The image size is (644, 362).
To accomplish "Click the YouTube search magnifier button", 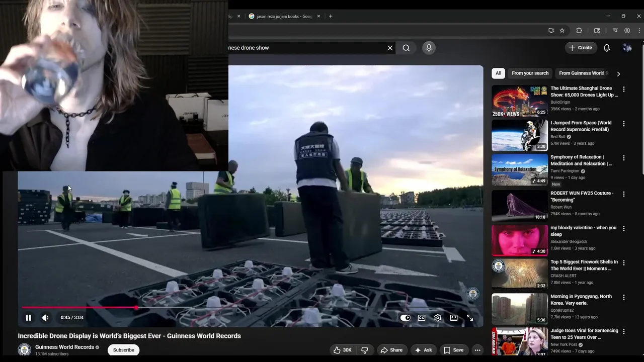I will point(406,48).
